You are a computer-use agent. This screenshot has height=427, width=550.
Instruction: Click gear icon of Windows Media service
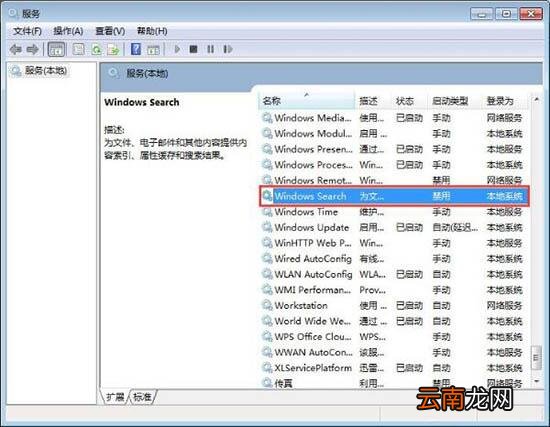point(267,118)
